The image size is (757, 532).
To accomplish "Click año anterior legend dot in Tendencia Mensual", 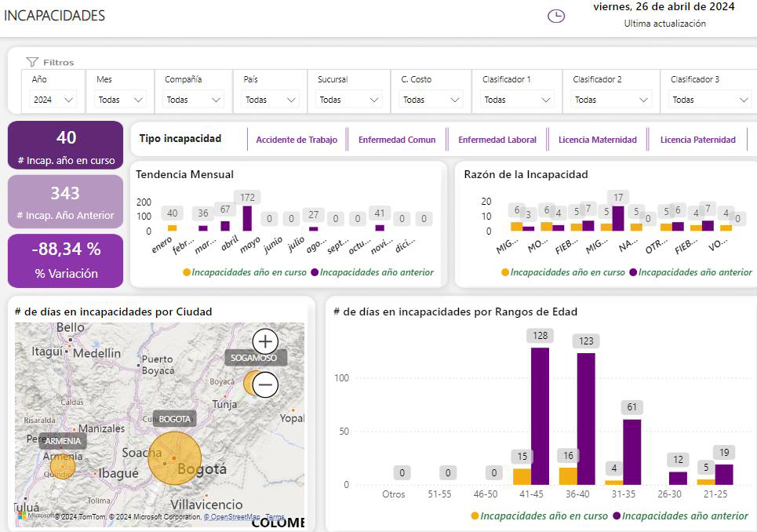I will 315,272.
